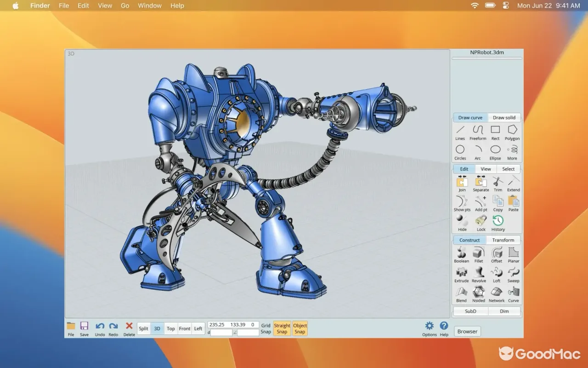Hide selected objects with Hide tool
This screenshot has height=368, width=588.
coord(462,223)
